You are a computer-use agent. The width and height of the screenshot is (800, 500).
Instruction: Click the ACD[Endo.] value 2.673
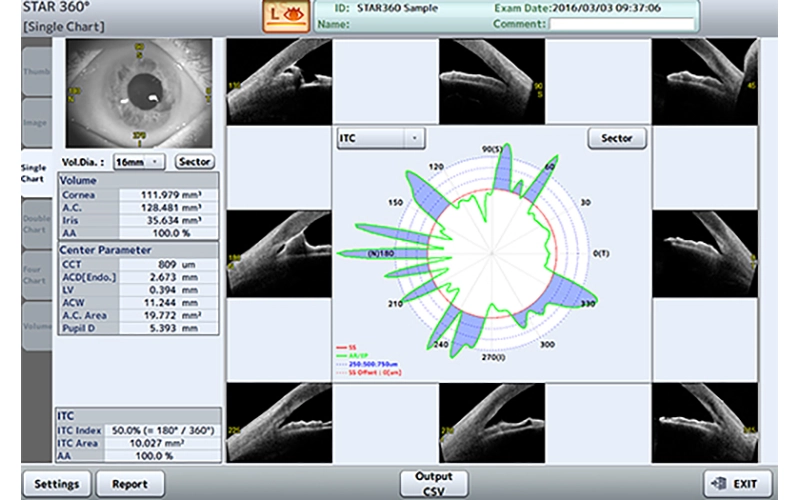173,277
